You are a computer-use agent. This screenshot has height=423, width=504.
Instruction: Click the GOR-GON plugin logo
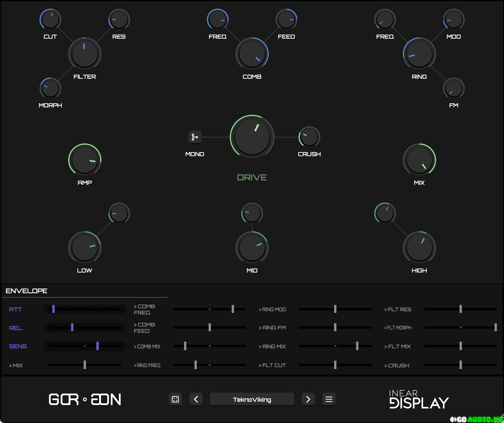point(85,399)
